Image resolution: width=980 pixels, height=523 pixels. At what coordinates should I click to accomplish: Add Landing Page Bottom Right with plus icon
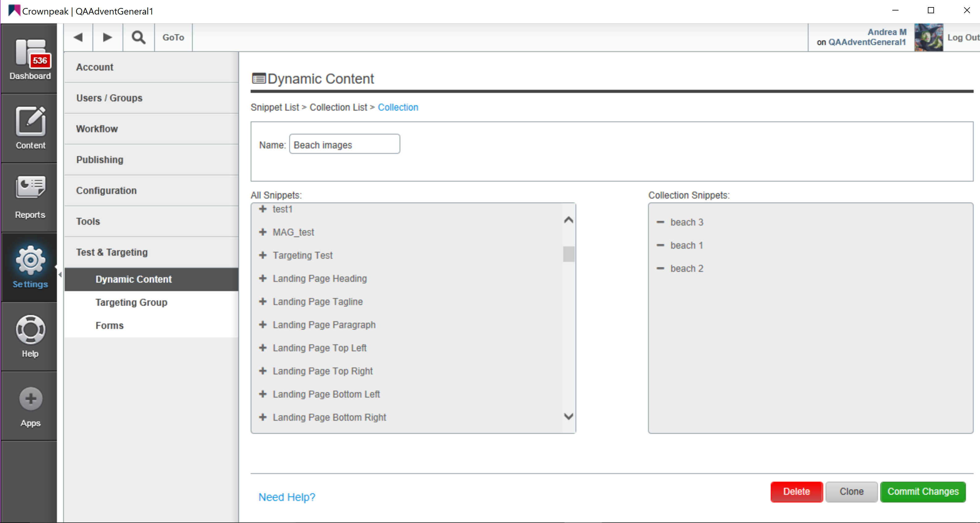pos(262,417)
